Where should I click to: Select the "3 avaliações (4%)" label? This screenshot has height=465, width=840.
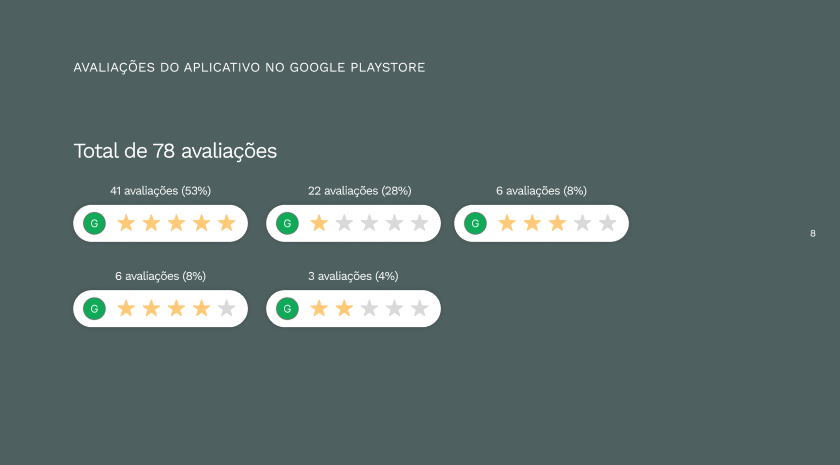pyautogui.click(x=353, y=275)
